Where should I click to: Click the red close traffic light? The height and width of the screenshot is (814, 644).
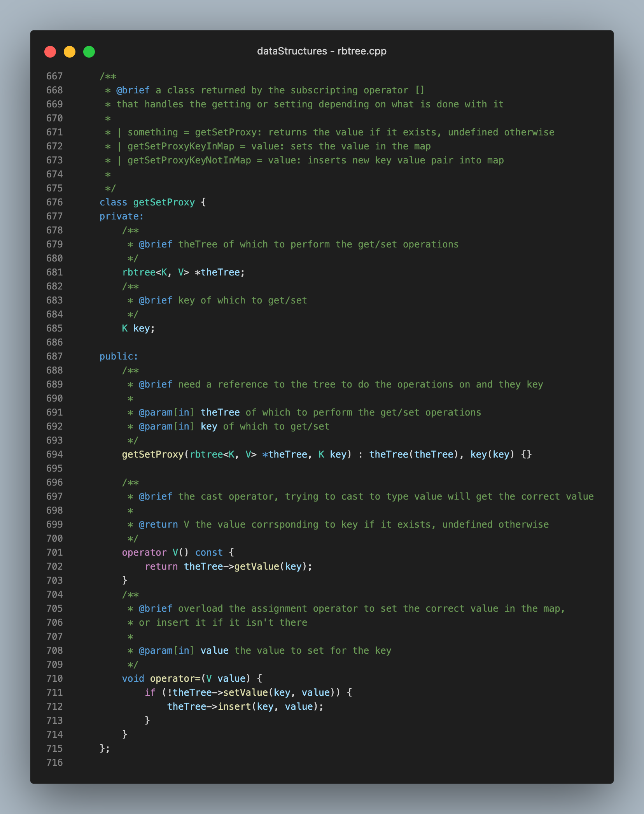50,51
